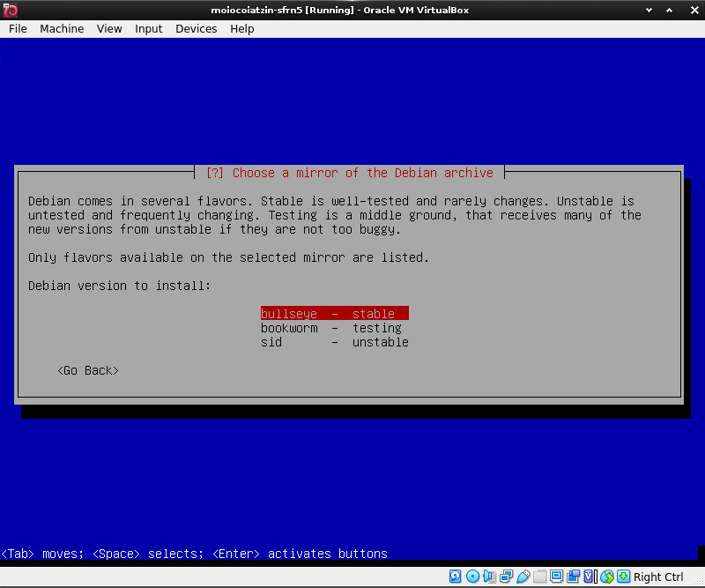Image resolution: width=705 pixels, height=588 pixels.
Task: Click the shared folders status icon
Action: pos(540,577)
